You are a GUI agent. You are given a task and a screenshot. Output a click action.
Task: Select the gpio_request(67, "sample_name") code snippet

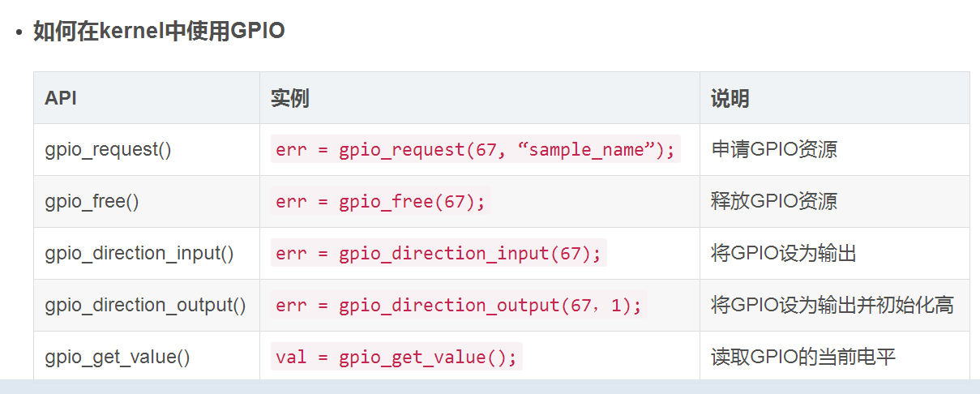475,150
